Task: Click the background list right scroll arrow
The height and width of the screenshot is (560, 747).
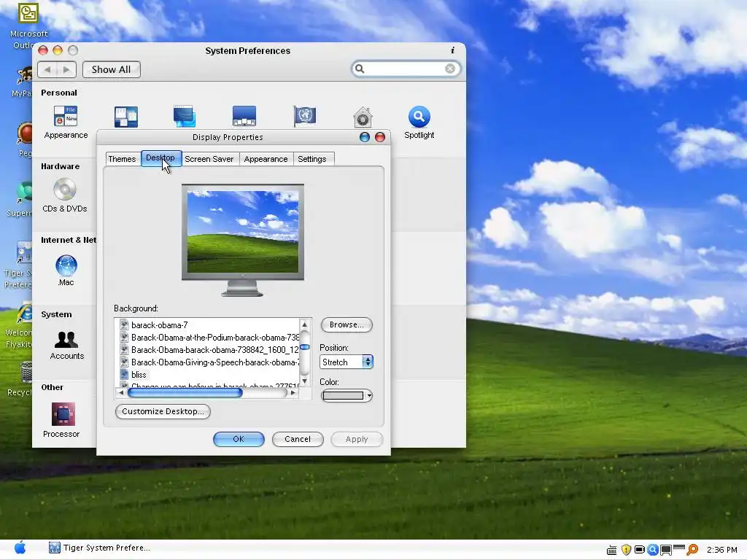Action: pos(293,393)
